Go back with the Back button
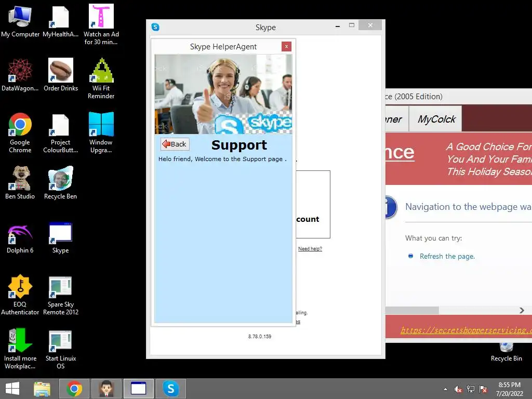The image size is (532, 399). (x=175, y=144)
